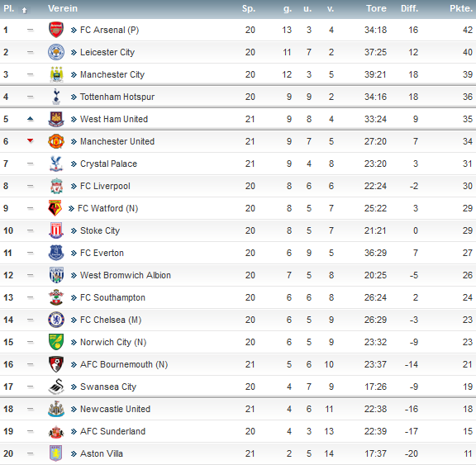Open the Manchester City team link
Viewport: 476px width, 465px height.
click(112, 74)
